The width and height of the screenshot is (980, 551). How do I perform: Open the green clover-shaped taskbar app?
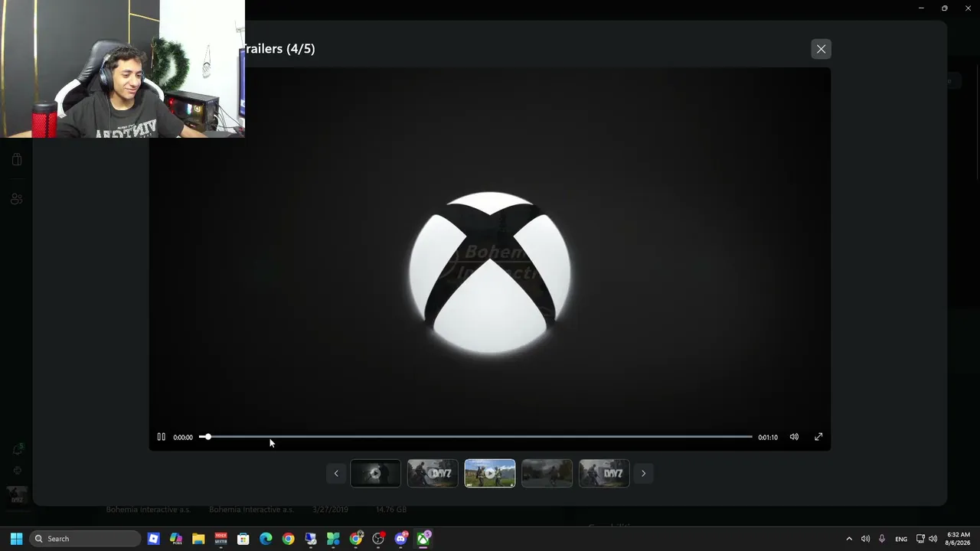pyautogui.click(x=333, y=539)
